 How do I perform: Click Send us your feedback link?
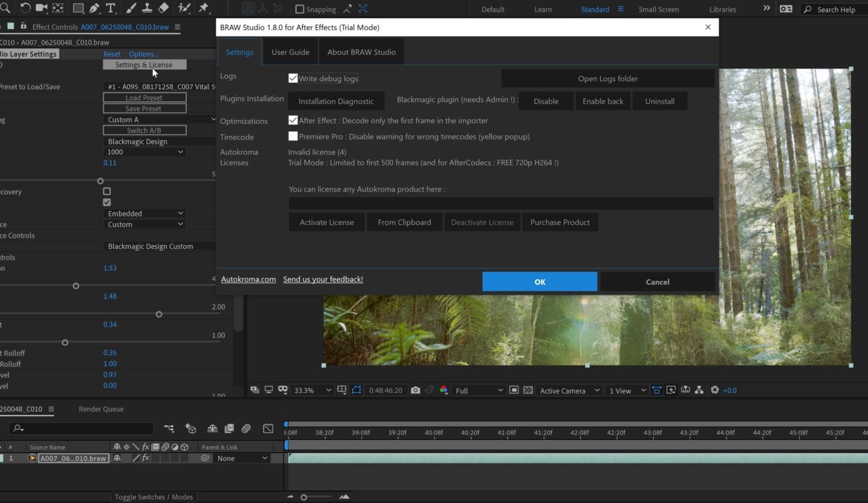click(x=323, y=279)
